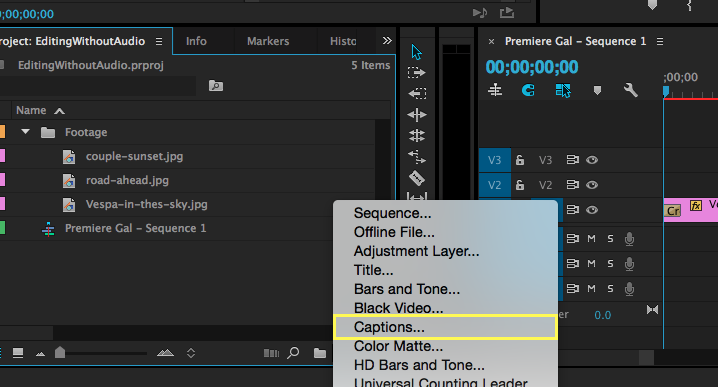Open timeline wrench display settings
This screenshot has width=718, height=387.
pos(631,90)
